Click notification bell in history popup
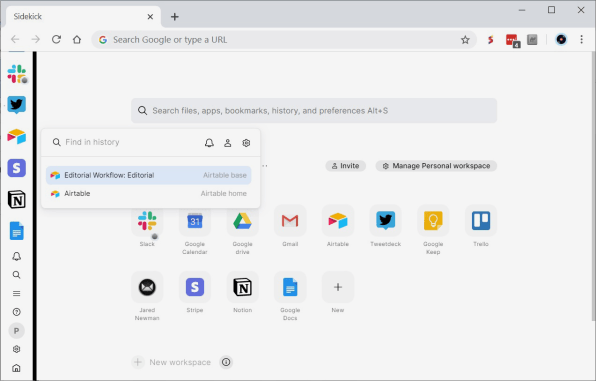 tap(209, 143)
